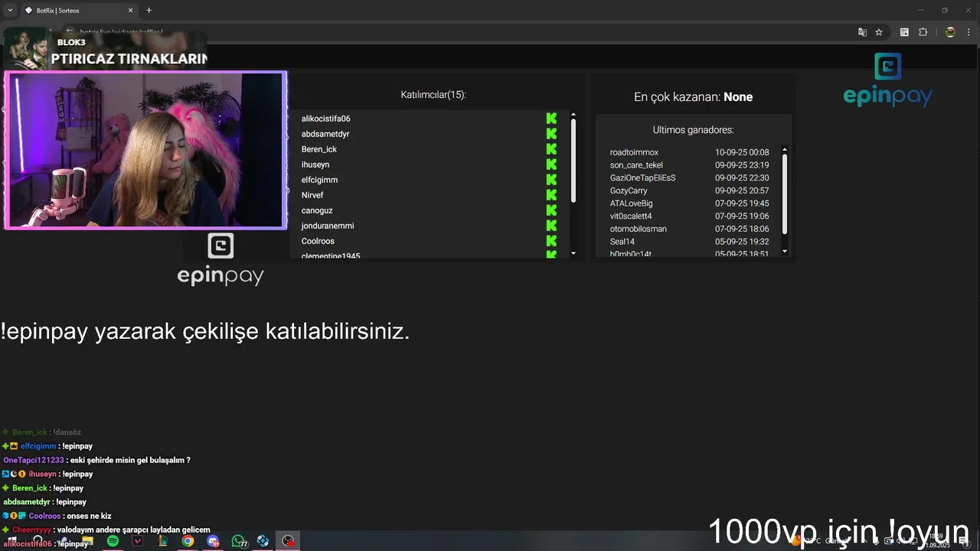Open a new browser tab
Viewport: 980px width, 551px height.
click(149, 11)
